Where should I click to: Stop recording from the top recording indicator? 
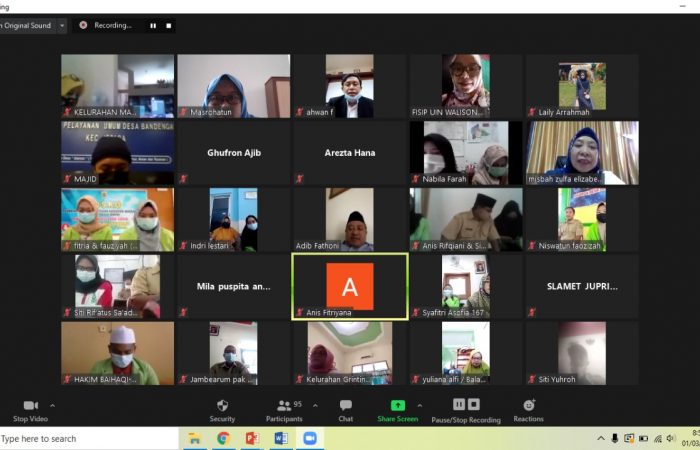click(x=168, y=25)
